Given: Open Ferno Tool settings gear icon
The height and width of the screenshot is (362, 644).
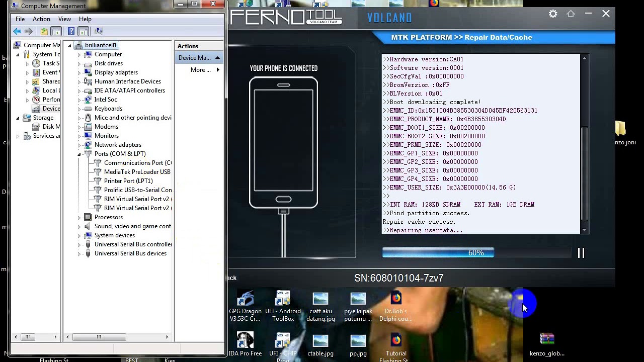Looking at the screenshot, I should click(x=553, y=14).
